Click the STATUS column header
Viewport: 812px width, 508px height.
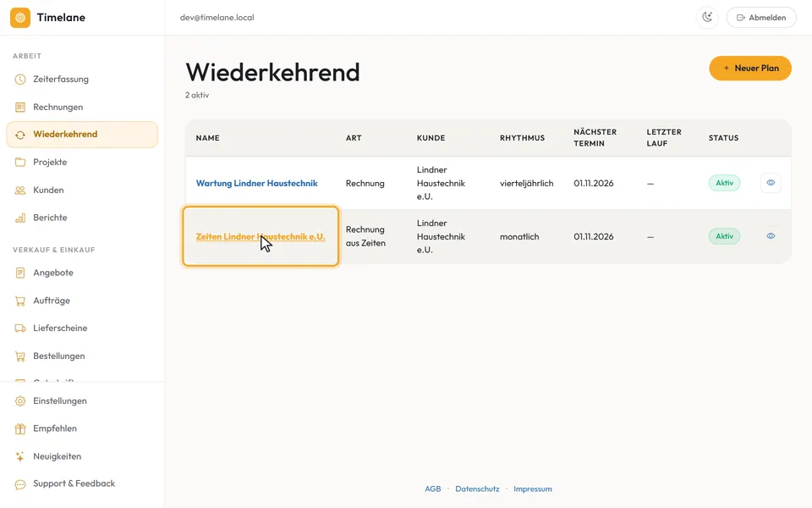pyautogui.click(x=723, y=138)
